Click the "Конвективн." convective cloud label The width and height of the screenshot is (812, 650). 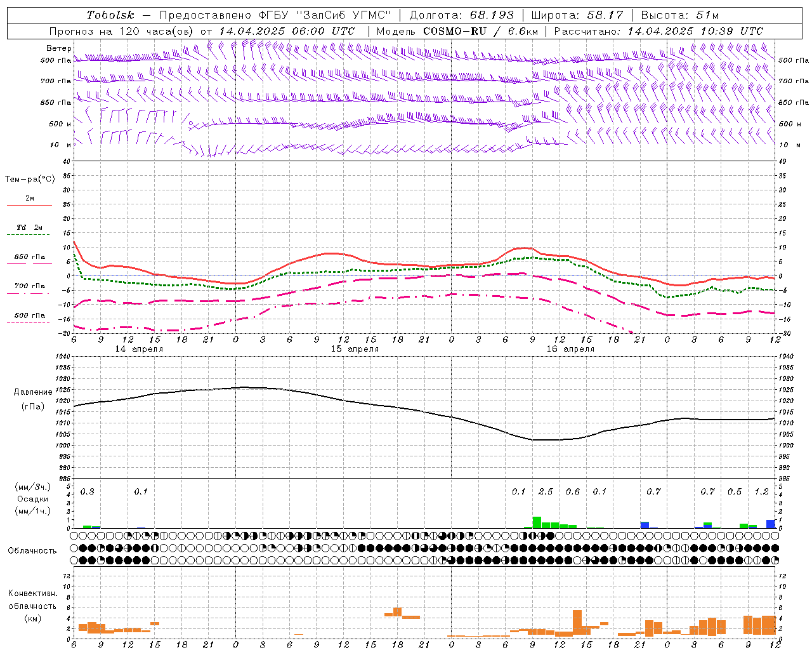click(x=32, y=594)
